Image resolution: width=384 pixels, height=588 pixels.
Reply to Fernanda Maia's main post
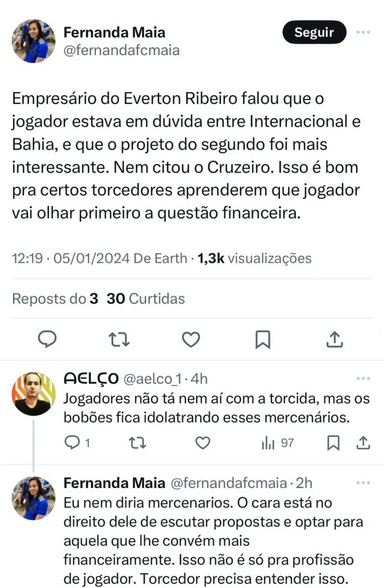(47, 339)
